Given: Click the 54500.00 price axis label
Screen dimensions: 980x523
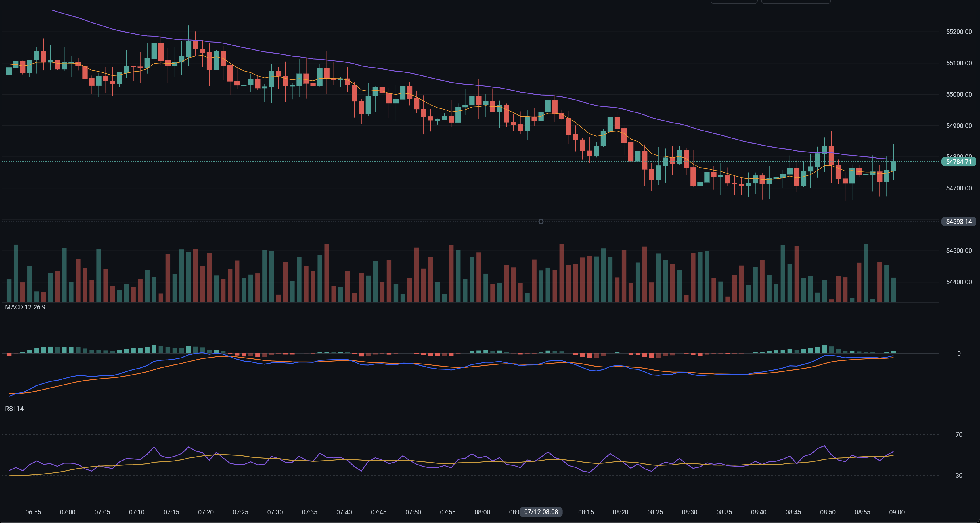Looking at the screenshot, I should point(959,251).
